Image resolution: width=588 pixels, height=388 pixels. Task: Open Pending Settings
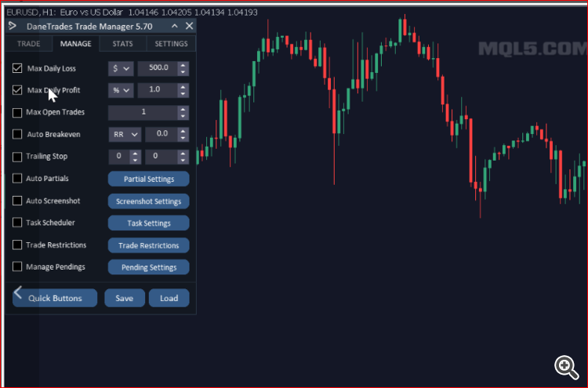tap(148, 267)
